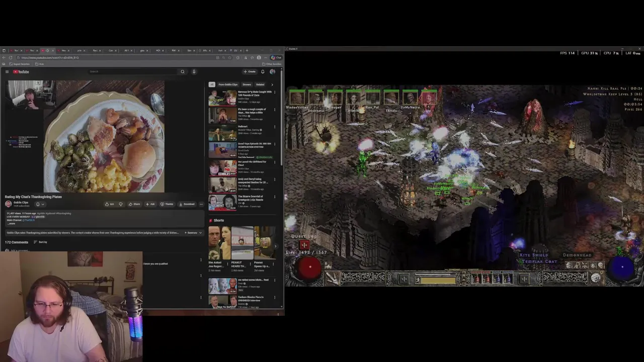Open the Quest Log button in Diablo
Image resolution: width=644 pixels, height=362 pixels.
point(304,245)
